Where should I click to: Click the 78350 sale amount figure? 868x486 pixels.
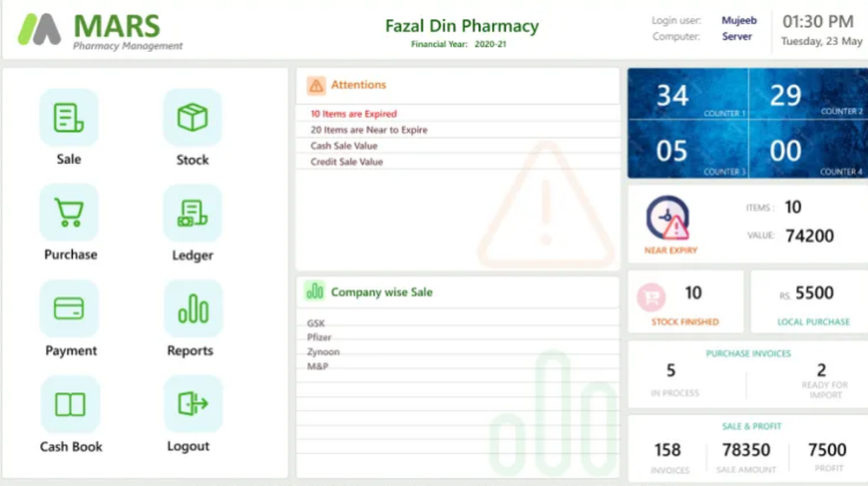tap(746, 450)
